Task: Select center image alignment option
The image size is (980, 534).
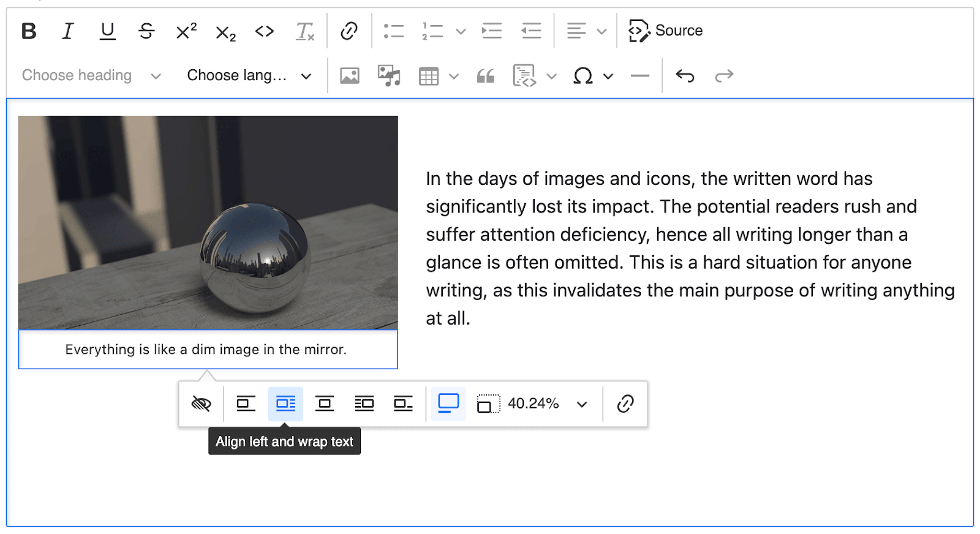Action: 325,404
